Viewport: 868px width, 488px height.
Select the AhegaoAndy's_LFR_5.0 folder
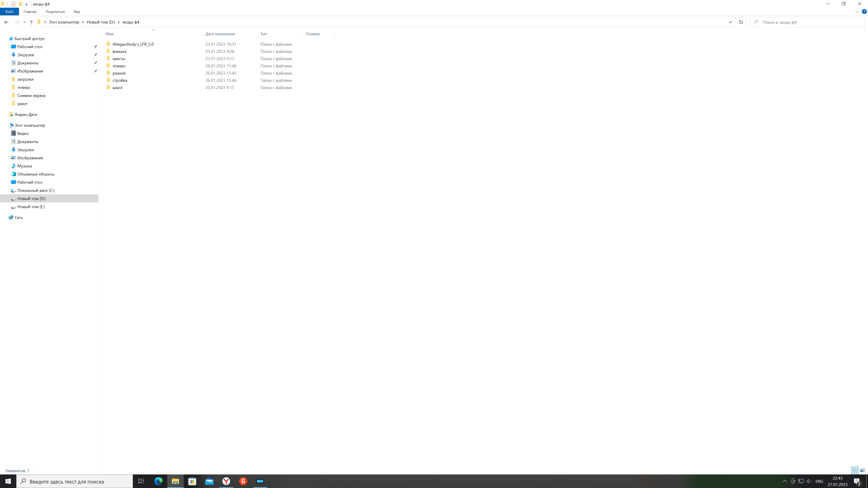pos(133,44)
